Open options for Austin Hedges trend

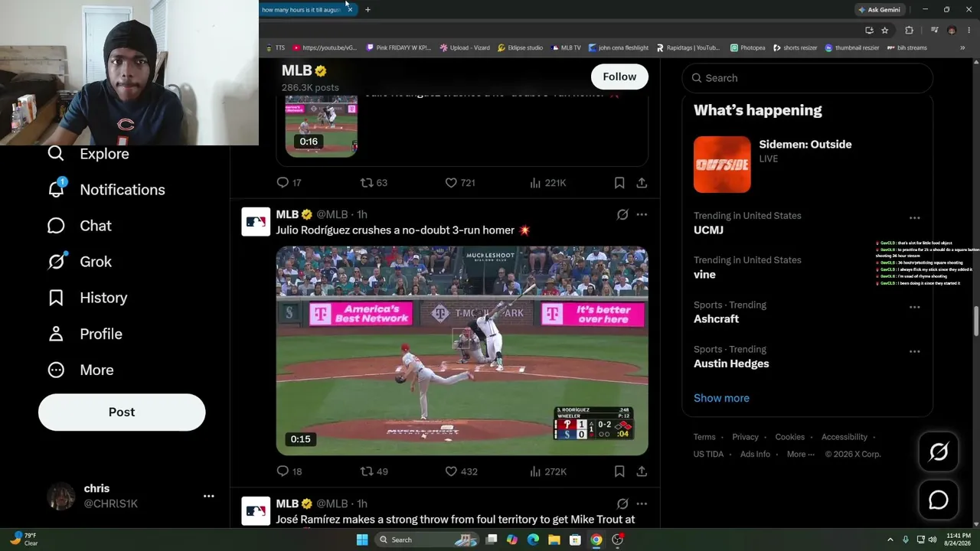click(914, 351)
